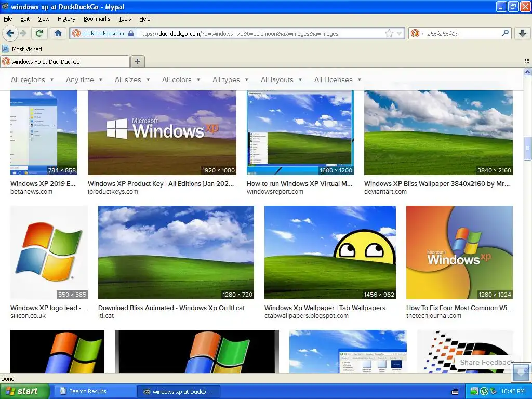Click the deviantart.com source text
The height and width of the screenshot is (399, 532).
point(385,192)
